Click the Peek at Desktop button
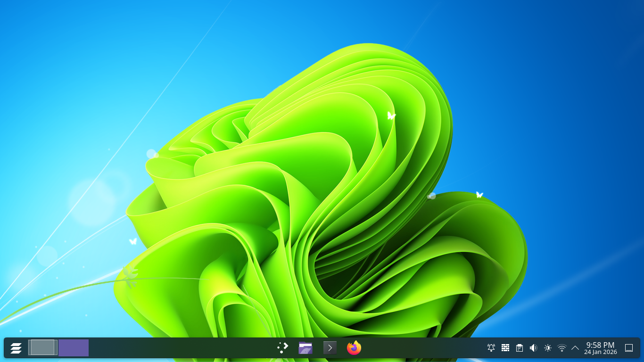 tap(629, 348)
